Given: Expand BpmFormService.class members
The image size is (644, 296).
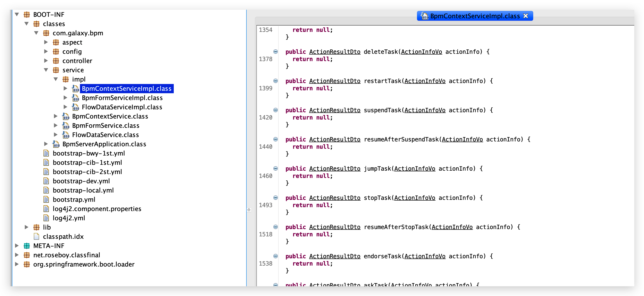Looking at the screenshot, I should pos(56,126).
